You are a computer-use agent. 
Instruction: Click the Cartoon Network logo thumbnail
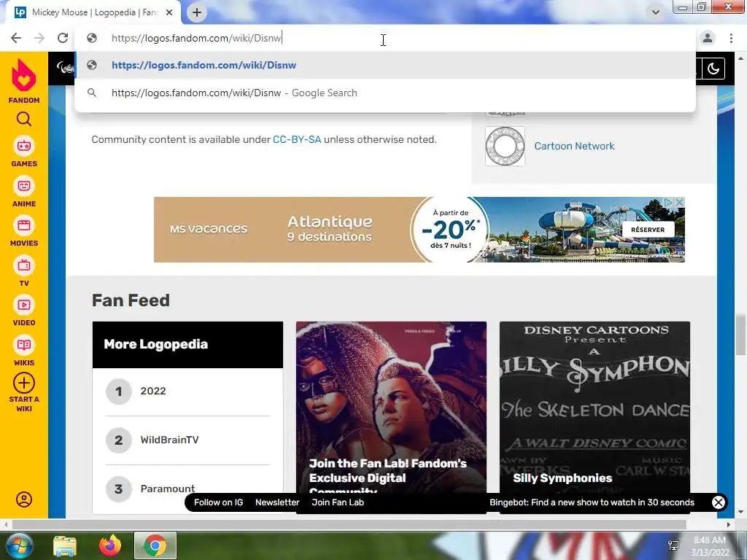tap(505, 146)
